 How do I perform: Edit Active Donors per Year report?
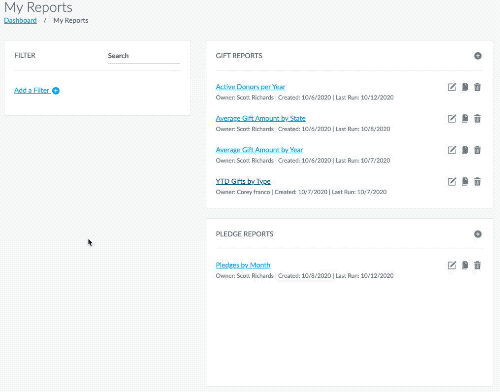(x=452, y=87)
